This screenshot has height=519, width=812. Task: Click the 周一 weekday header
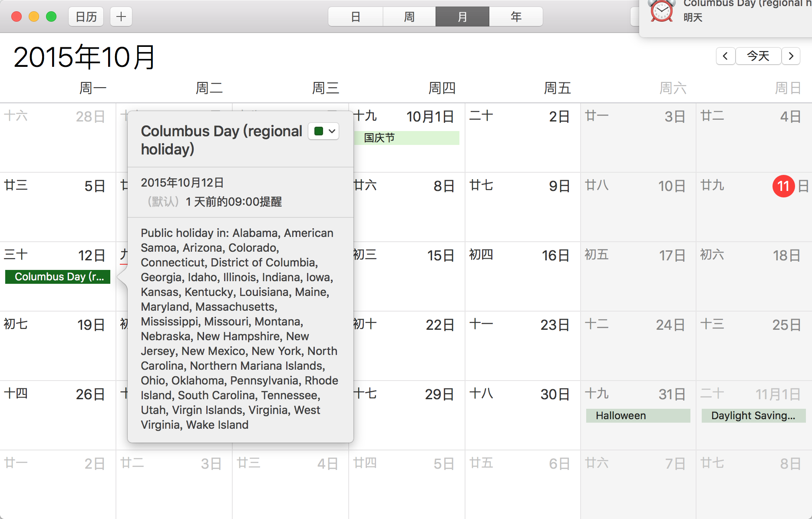(x=93, y=89)
